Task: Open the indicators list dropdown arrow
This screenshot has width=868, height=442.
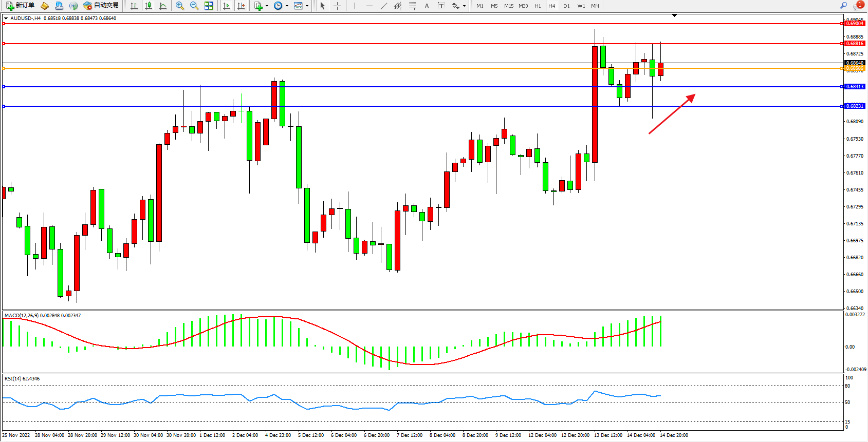Action: click(x=267, y=6)
